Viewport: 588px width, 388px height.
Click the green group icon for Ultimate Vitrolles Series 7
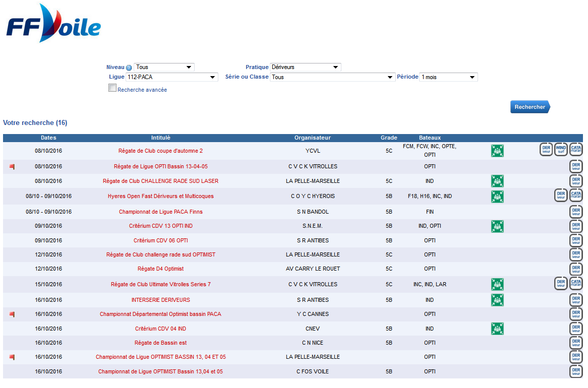(497, 285)
